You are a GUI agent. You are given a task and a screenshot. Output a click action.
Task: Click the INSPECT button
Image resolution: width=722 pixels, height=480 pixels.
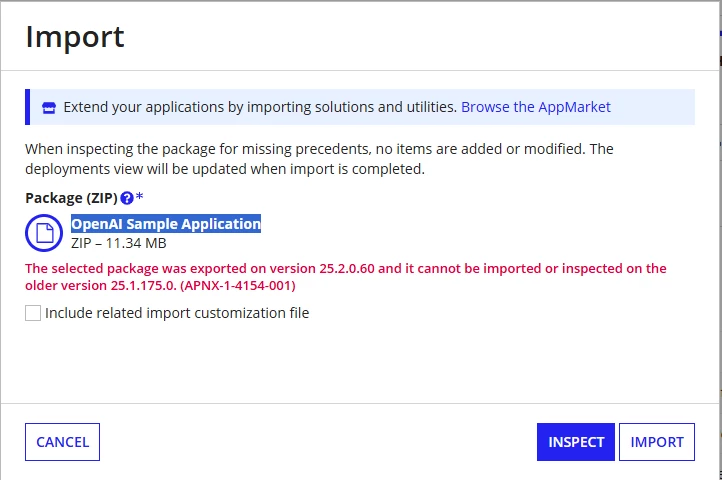pos(576,442)
